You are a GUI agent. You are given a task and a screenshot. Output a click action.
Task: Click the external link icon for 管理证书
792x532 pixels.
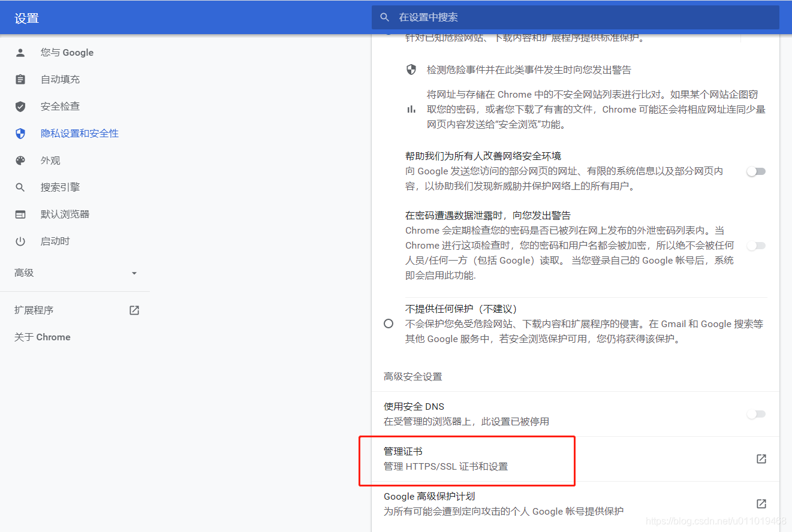tap(761, 459)
